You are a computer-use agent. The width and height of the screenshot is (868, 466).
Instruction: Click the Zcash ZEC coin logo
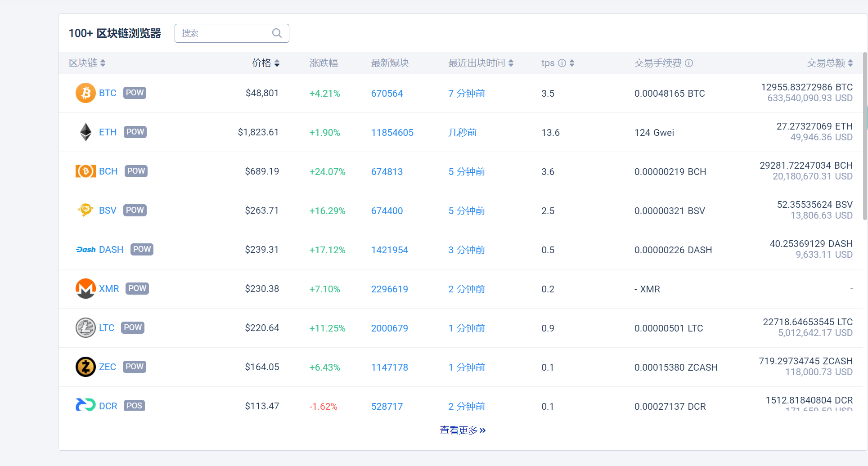coord(85,367)
